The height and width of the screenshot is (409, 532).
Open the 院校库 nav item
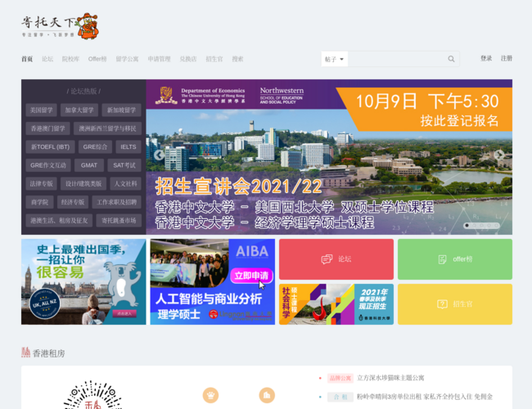[70, 59]
